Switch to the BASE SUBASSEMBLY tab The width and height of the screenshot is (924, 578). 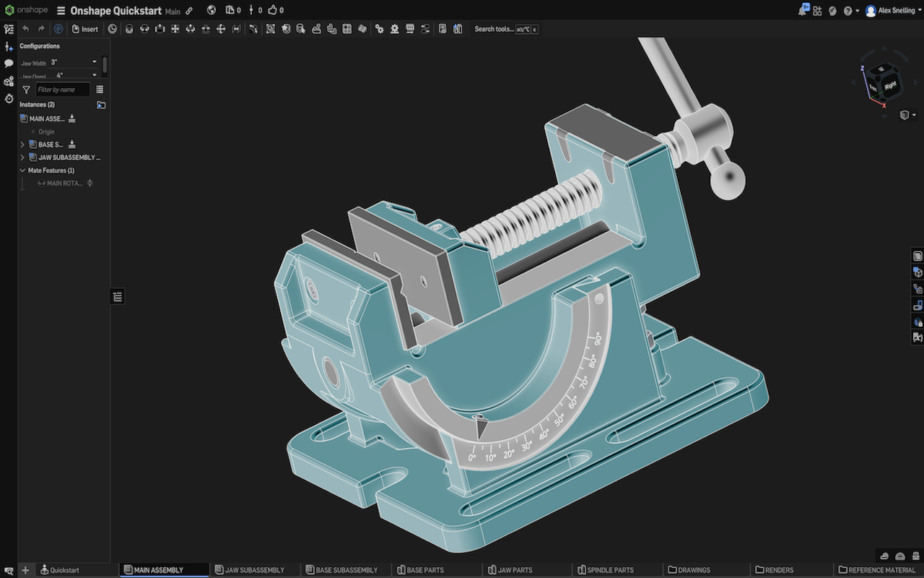[x=346, y=570]
